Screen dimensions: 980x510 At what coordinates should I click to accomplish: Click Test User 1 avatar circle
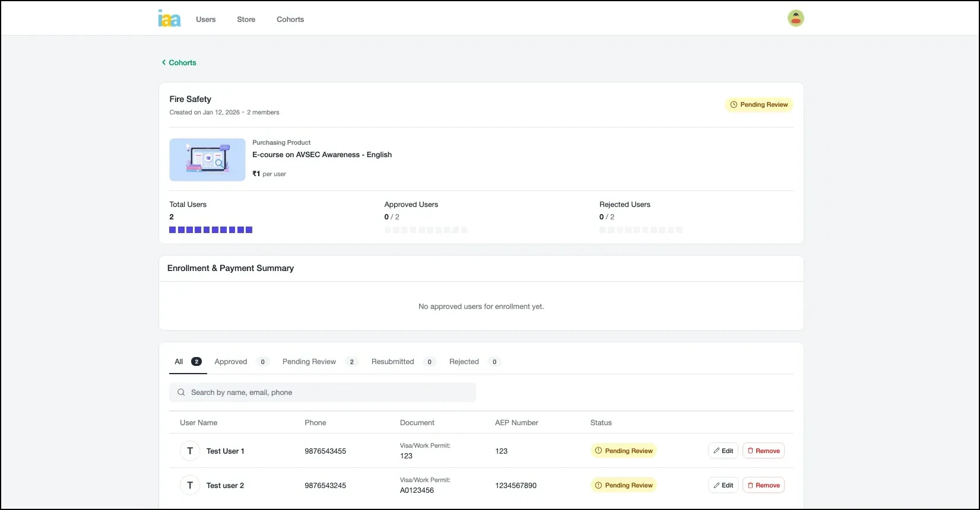190,451
